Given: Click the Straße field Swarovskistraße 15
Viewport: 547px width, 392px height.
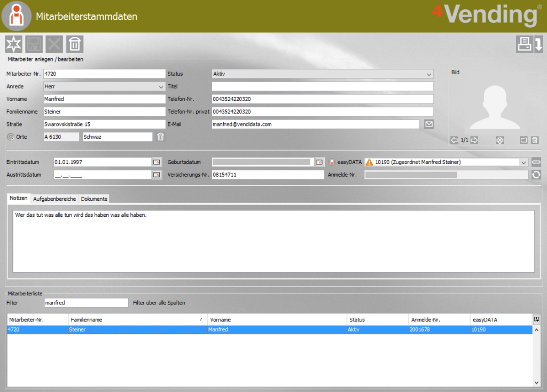Looking at the screenshot, I should pyautogui.click(x=104, y=124).
